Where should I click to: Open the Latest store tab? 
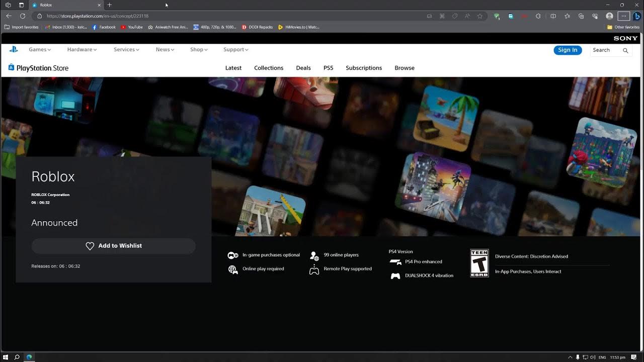click(233, 68)
